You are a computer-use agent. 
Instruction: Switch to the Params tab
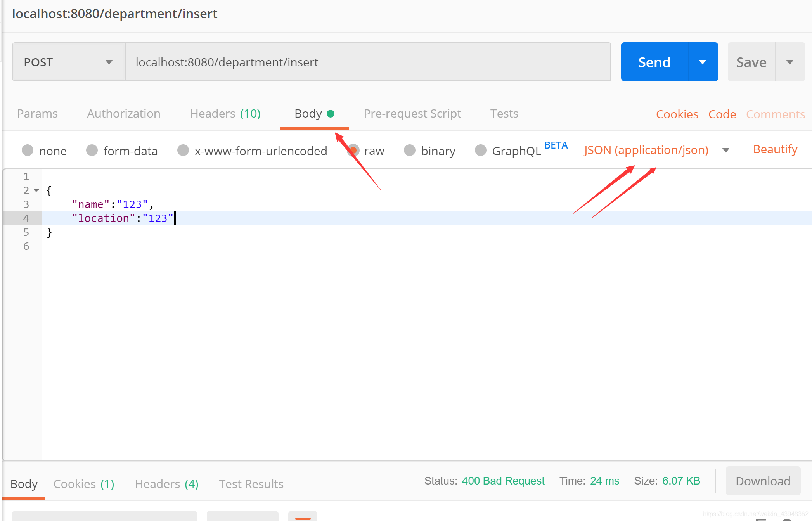tap(37, 114)
